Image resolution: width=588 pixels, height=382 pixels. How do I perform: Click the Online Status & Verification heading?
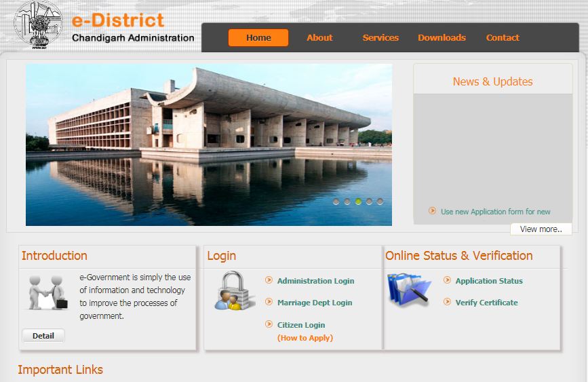click(459, 256)
